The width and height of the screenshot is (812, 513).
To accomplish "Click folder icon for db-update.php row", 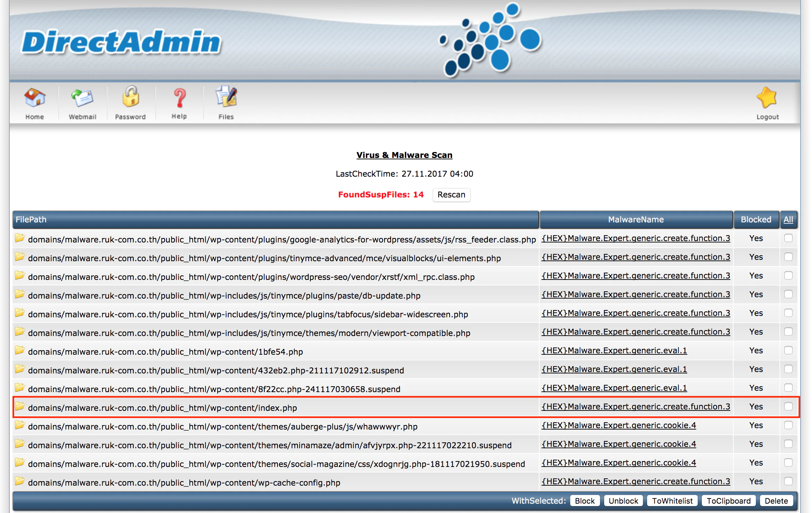I will (x=20, y=294).
